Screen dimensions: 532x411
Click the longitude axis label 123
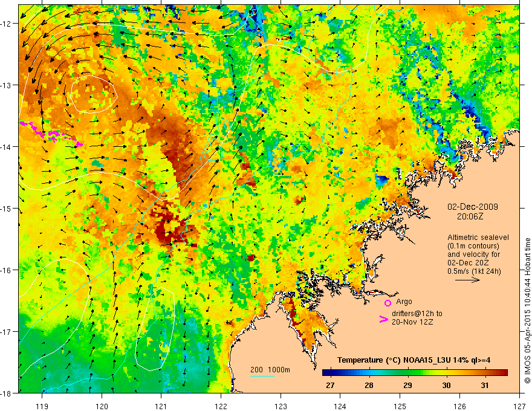pos(281,406)
